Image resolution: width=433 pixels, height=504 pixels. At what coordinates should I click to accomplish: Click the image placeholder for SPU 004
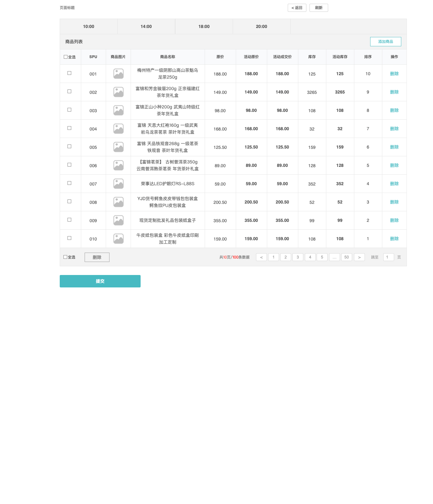point(119,129)
